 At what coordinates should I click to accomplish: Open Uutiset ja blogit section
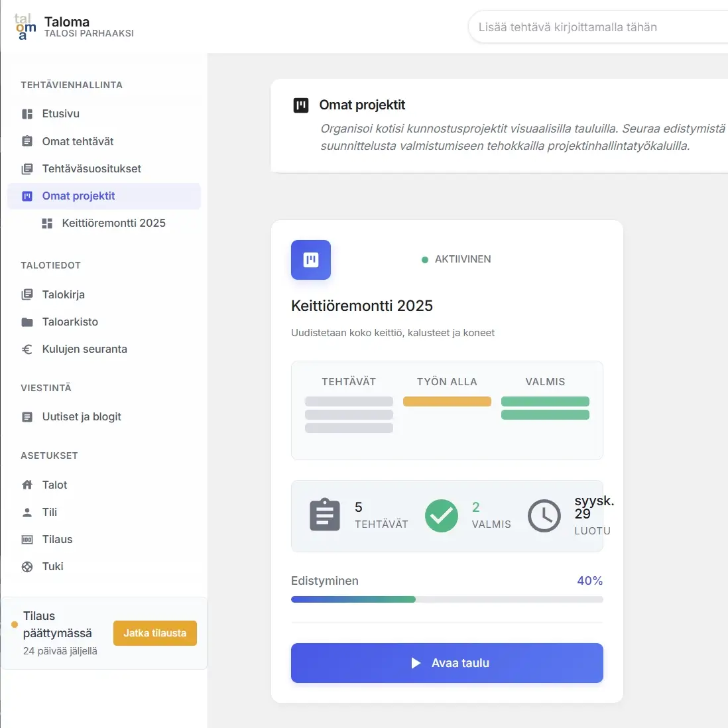point(82,417)
